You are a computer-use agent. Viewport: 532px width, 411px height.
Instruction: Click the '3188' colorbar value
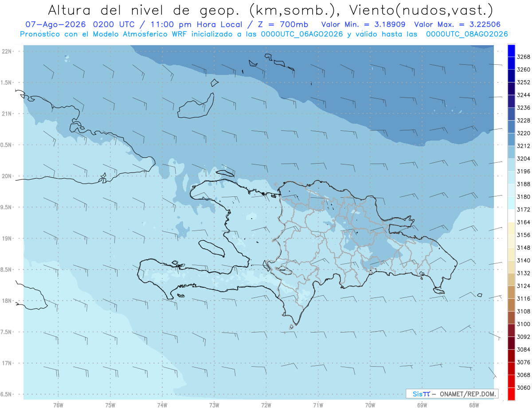click(x=523, y=184)
